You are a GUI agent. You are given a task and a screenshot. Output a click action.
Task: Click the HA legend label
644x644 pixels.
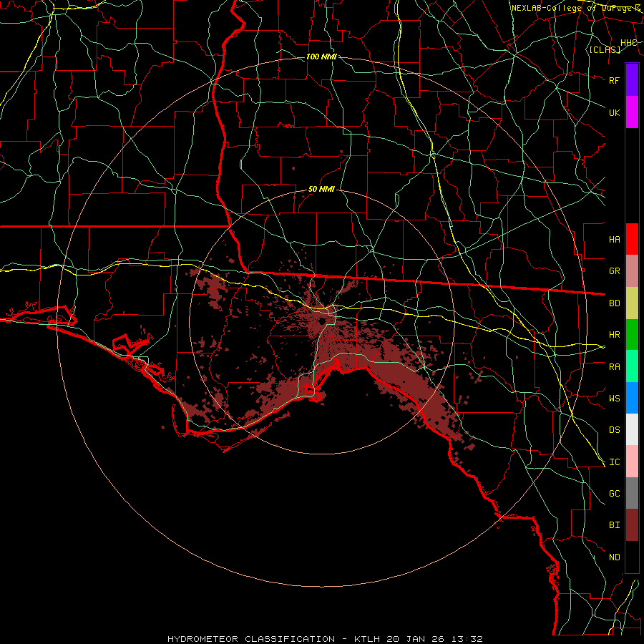tap(614, 239)
